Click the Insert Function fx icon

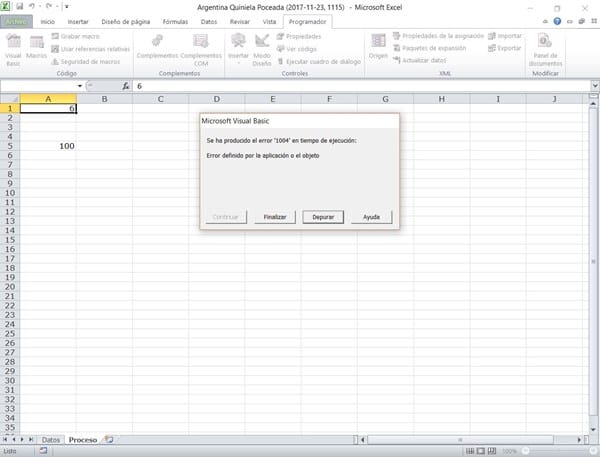point(126,86)
